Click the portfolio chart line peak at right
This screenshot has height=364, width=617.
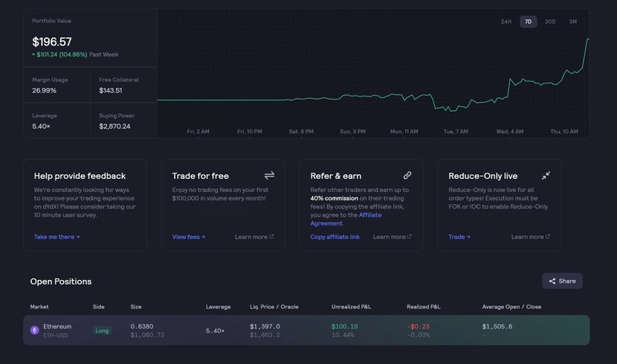588,39
